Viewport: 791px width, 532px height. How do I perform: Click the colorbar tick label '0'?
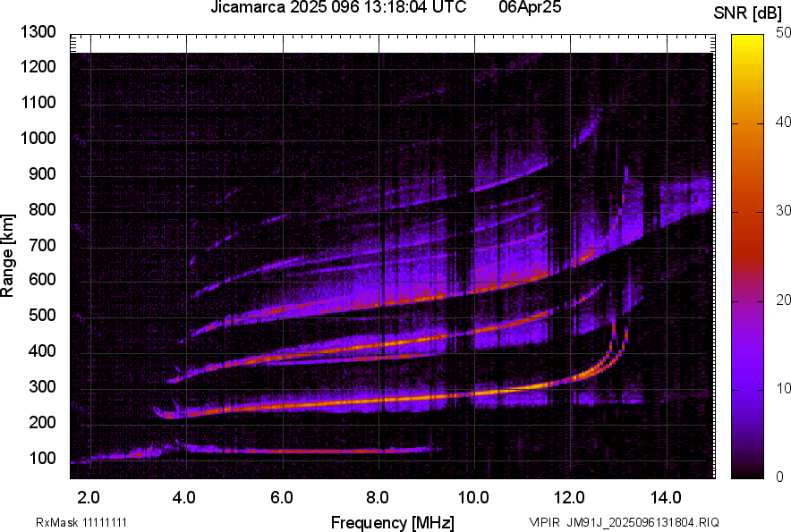click(780, 476)
